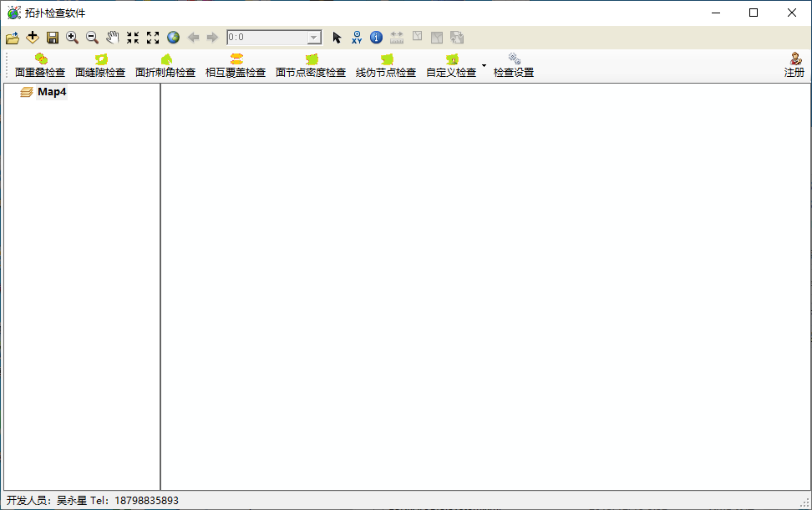Viewport: 812px width, 510px height.
Task: Open a map document with folder icon
Action: [x=13, y=38]
